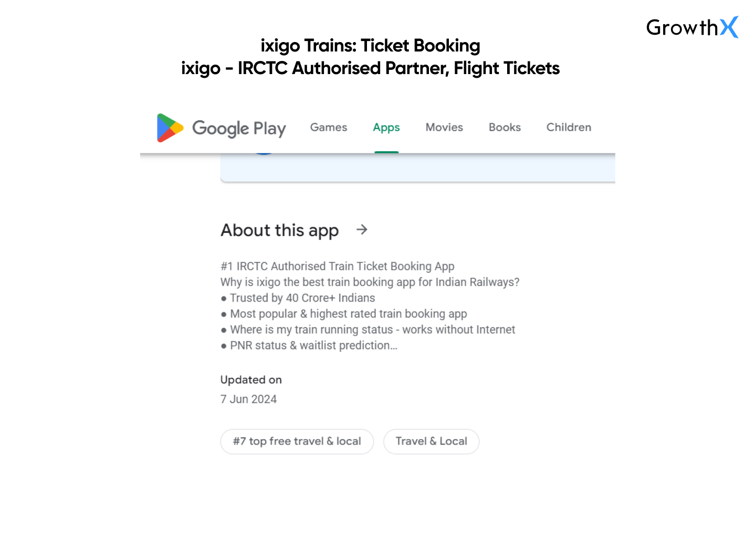This screenshot has width=756, height=538.
Task: Open the Children tab
Action: tap(569, 127)
